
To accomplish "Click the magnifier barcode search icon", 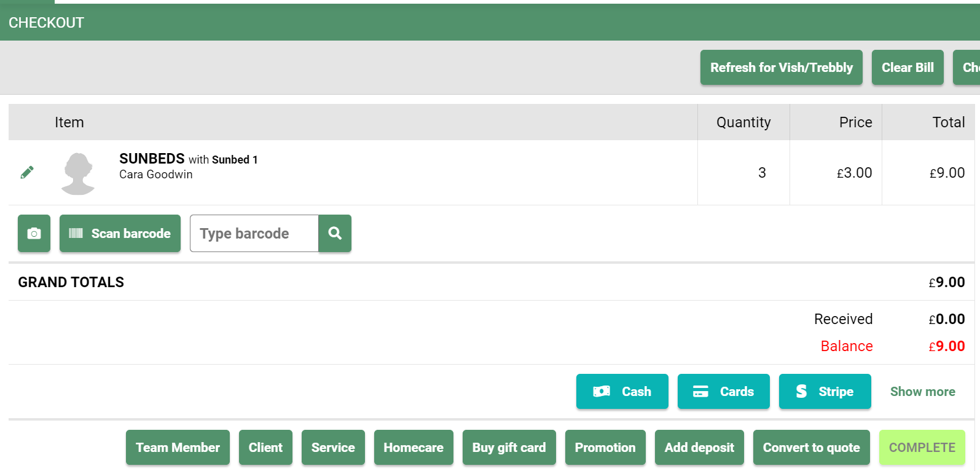I will coord(335,234).
